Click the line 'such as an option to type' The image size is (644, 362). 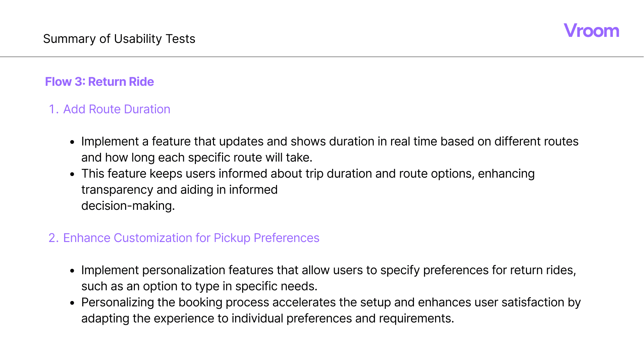tap(199, 286)
